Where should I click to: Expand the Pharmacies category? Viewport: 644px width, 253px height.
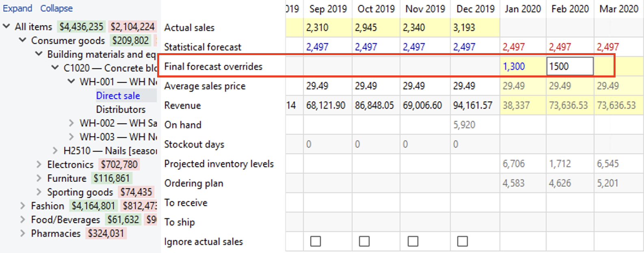23,233
